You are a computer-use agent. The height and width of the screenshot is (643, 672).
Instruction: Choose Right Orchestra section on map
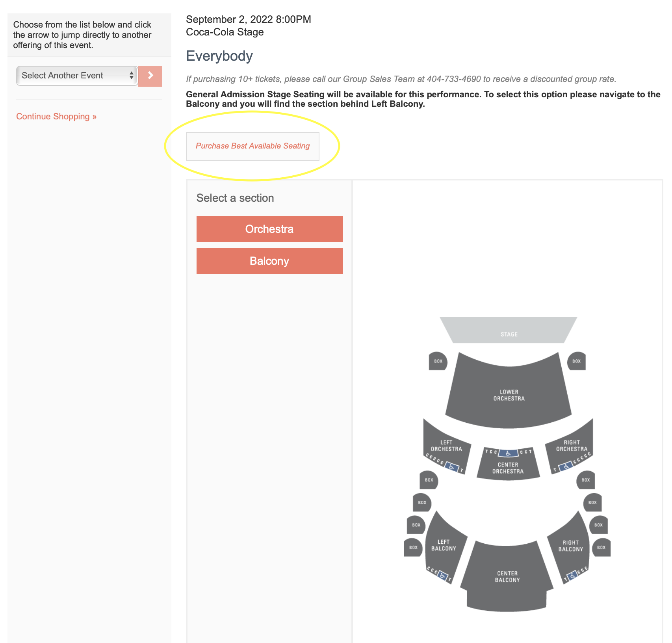[x=571, y=445]
